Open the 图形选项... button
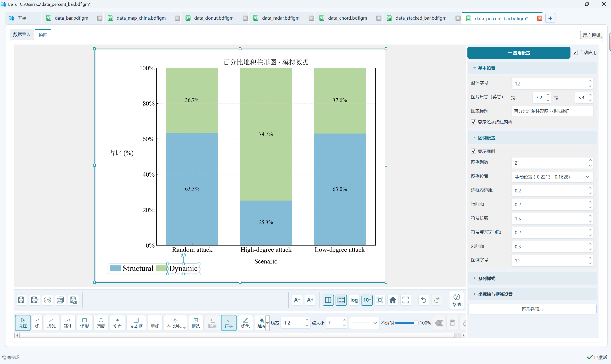 click(532, 309)
